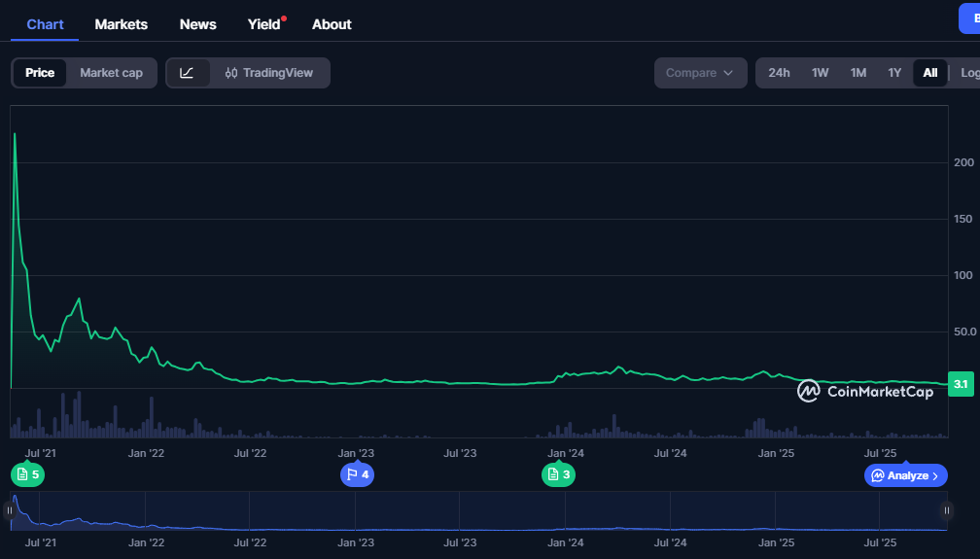Open the Yield tab
This screenshot has height=559, width=980.
264,24
